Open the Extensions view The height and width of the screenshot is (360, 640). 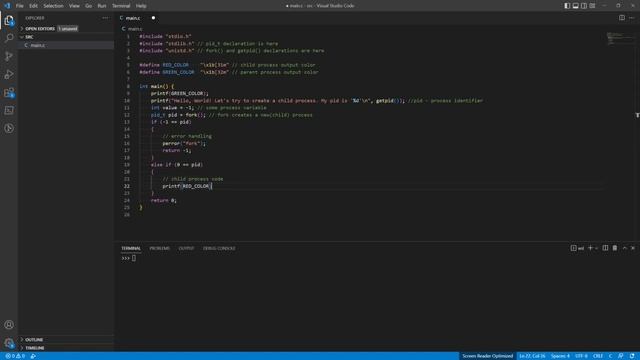tap(9, 93)
